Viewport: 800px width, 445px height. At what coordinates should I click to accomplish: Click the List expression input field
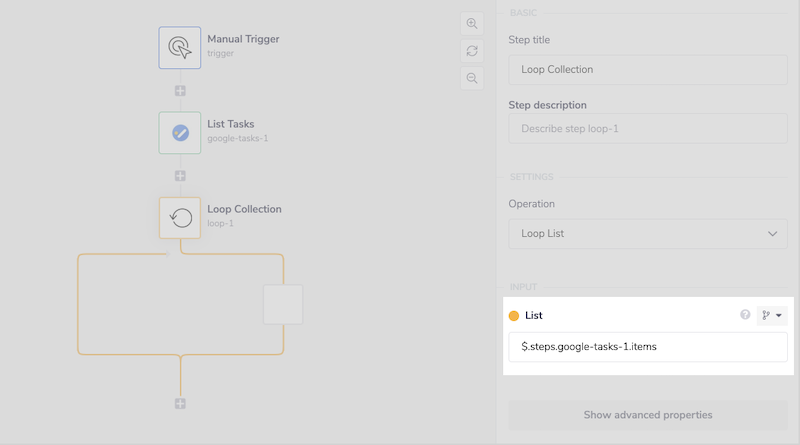point(647,347)
